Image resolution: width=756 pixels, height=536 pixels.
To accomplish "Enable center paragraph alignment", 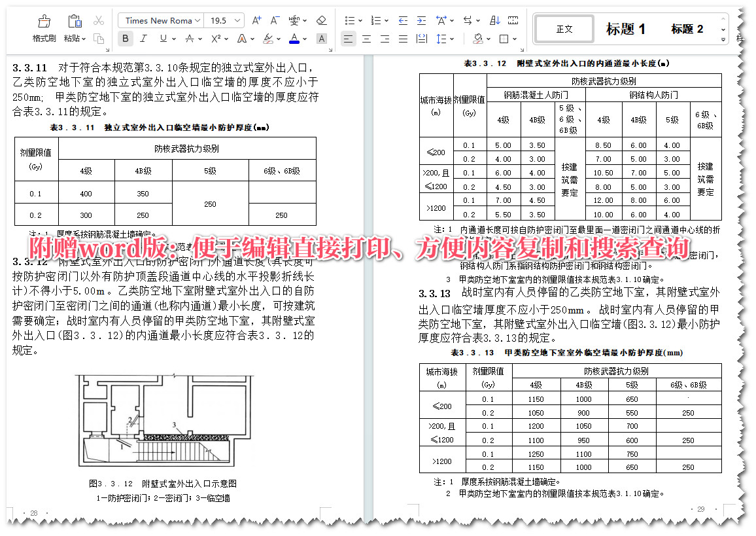I will [x=367, y=39].
